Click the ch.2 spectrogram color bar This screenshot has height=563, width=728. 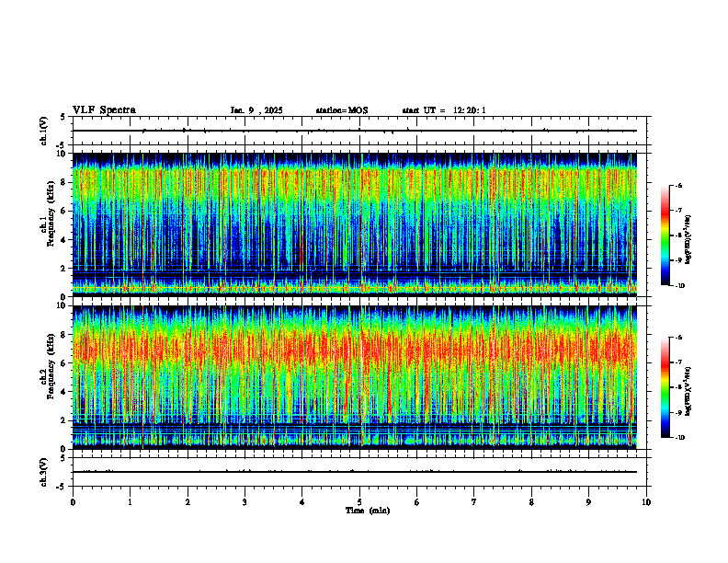665,387
